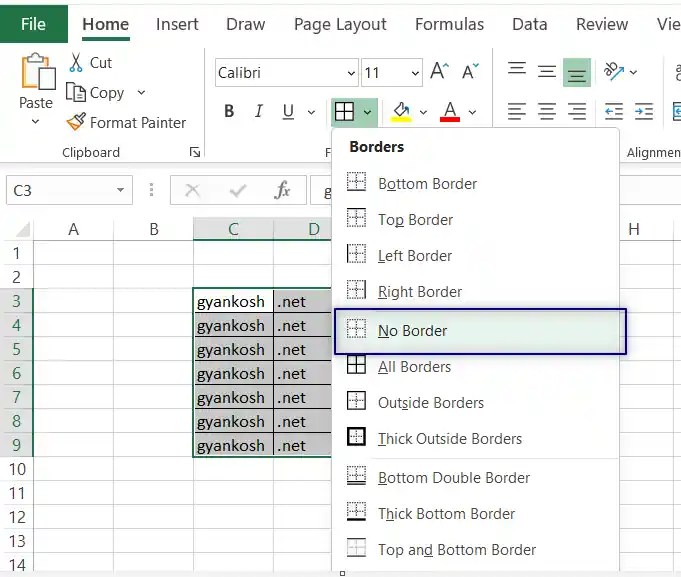Image resolution: width=681 pixels, height=577 pixels.
Task: Activate the Format Painter brush
Action: tap(76, 122)
